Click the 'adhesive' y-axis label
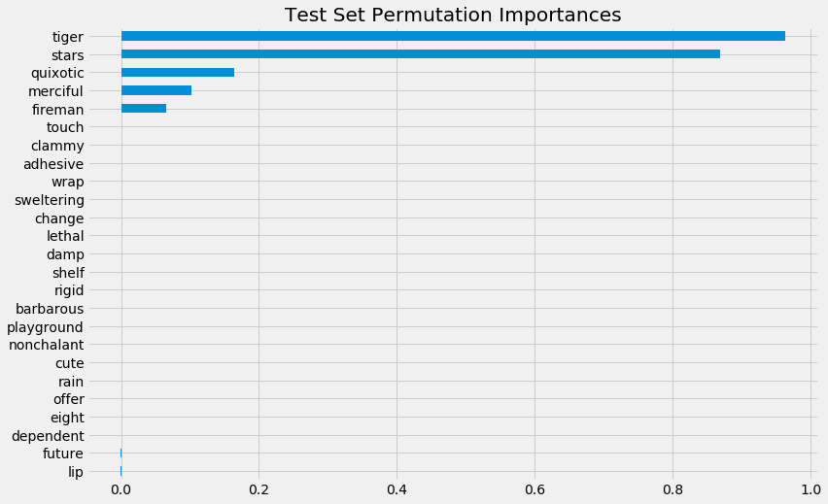 pyautogui.click(x=53, y=164)
